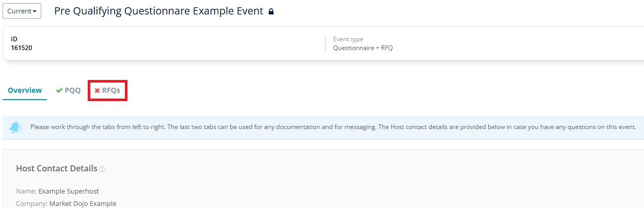Click the Host Contact Details heading
The image size is (644, 208).
pyautogui.click(x=57, y=168)
